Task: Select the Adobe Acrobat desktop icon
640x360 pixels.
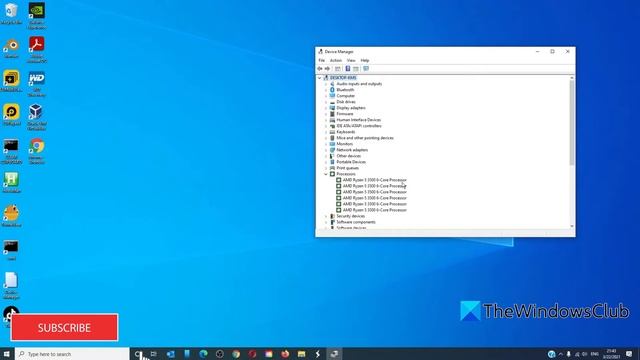Action: pos(37,49)
